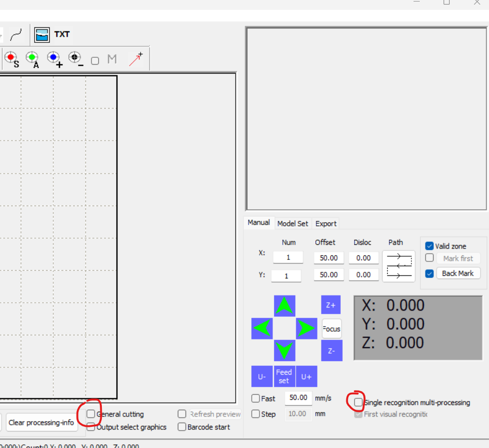Select the TXT text tool
This screenshot has height=448, width=489.
tap(62, 34)
